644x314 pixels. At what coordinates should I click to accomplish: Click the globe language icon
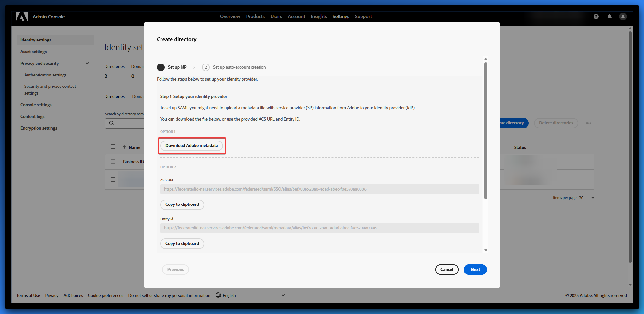point(218,295)
